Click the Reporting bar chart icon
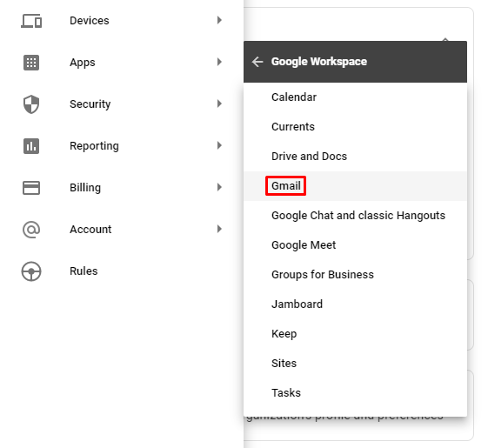This screenshot has width=488, height=448. (31, 146)
